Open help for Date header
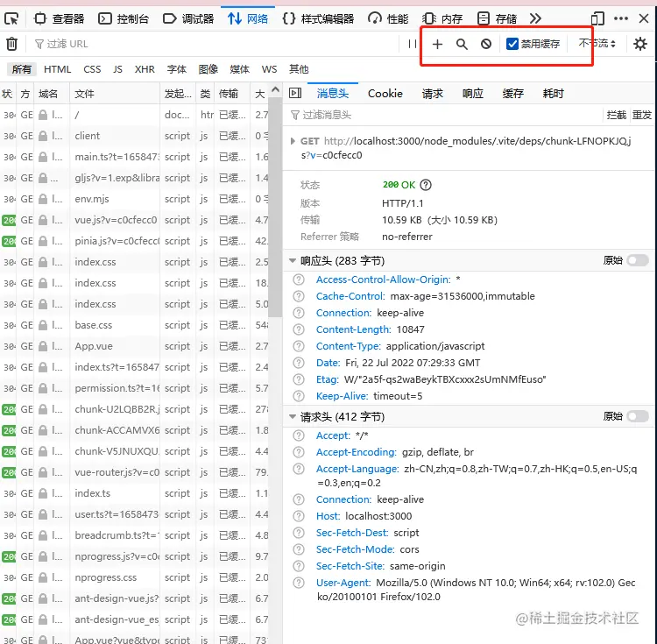The height and width of the screenshot is (644, 657). pos(299,363)
